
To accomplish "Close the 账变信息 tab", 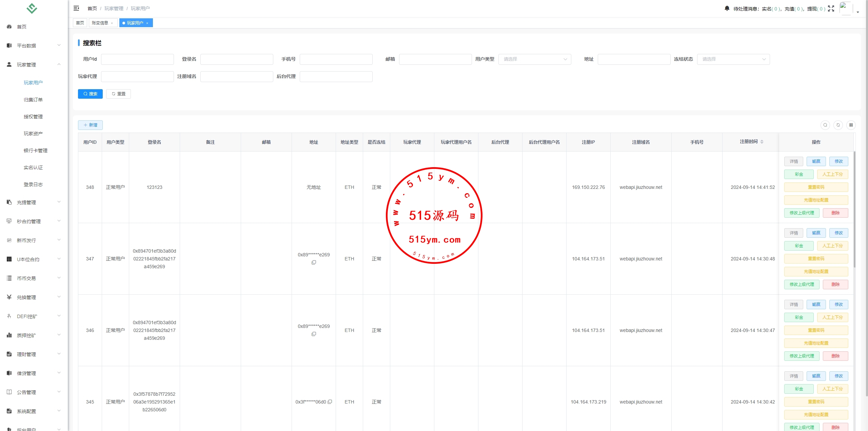I will pos(112,23).
